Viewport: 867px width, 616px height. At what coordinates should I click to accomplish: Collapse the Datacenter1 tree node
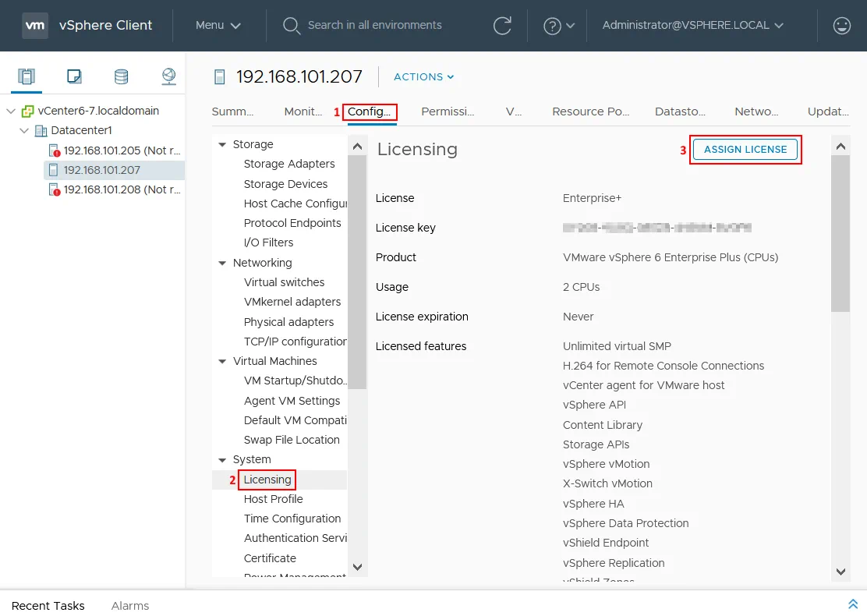pos(25,130)
